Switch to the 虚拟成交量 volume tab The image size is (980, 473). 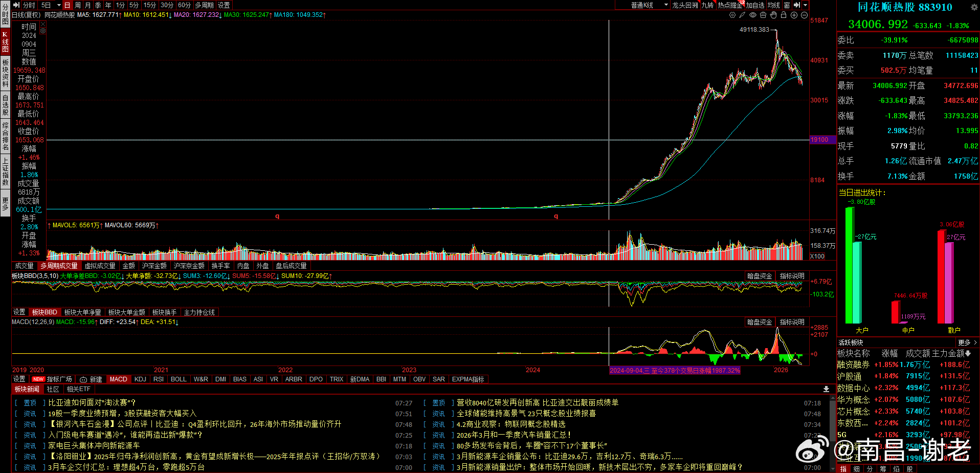coord(100,266)
